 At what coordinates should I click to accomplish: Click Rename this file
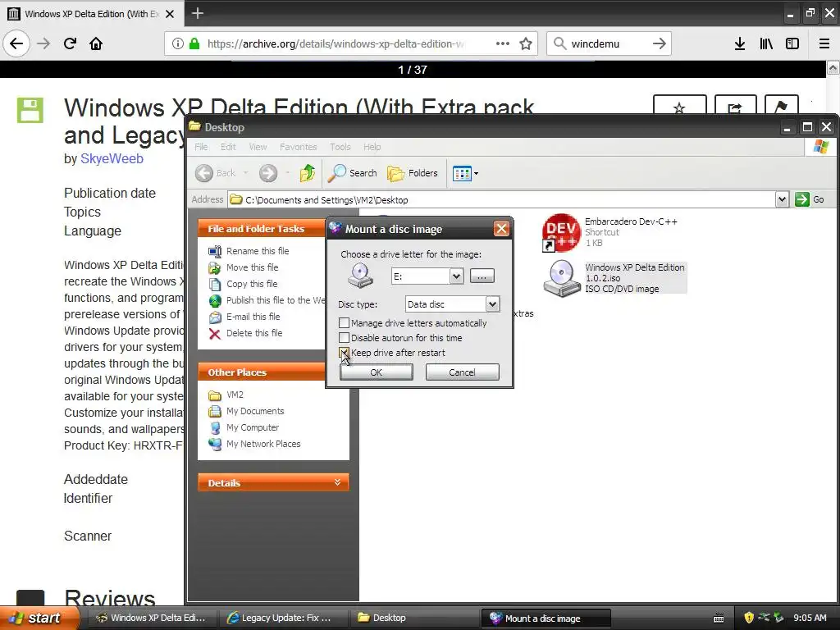point(257,251)
